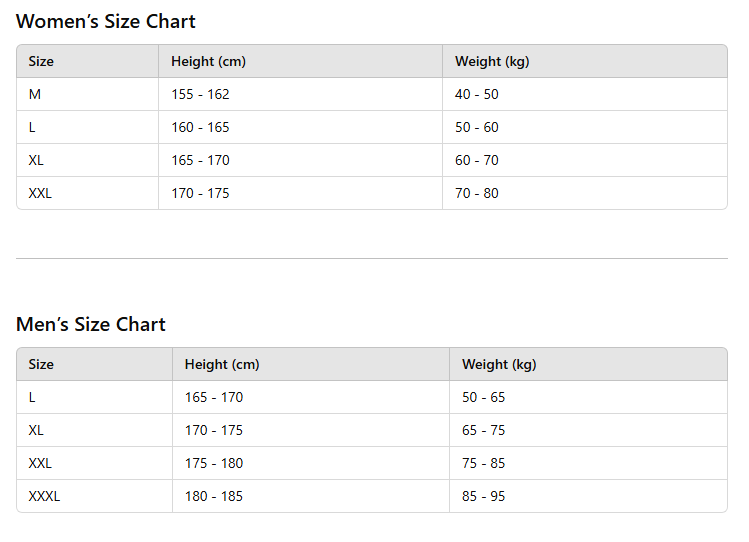Select the 60 - 70 weight cell
The width and height of the screenshot is (749, 542).
coord(477,160)
